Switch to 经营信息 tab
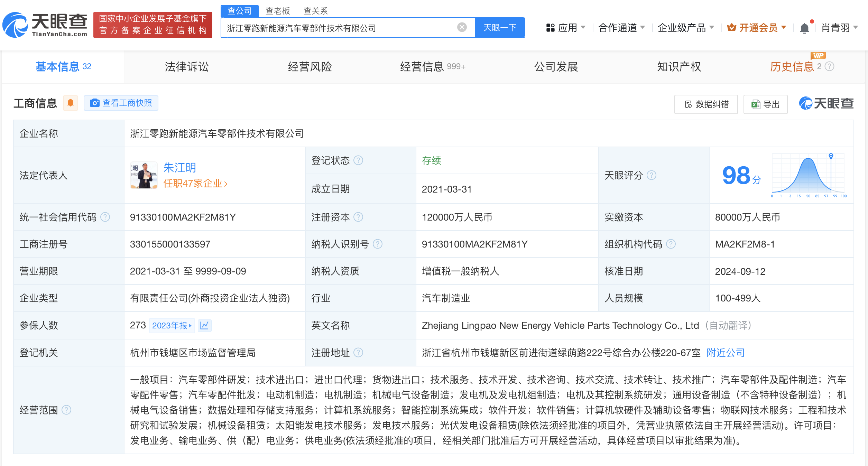 click(433, 66)
